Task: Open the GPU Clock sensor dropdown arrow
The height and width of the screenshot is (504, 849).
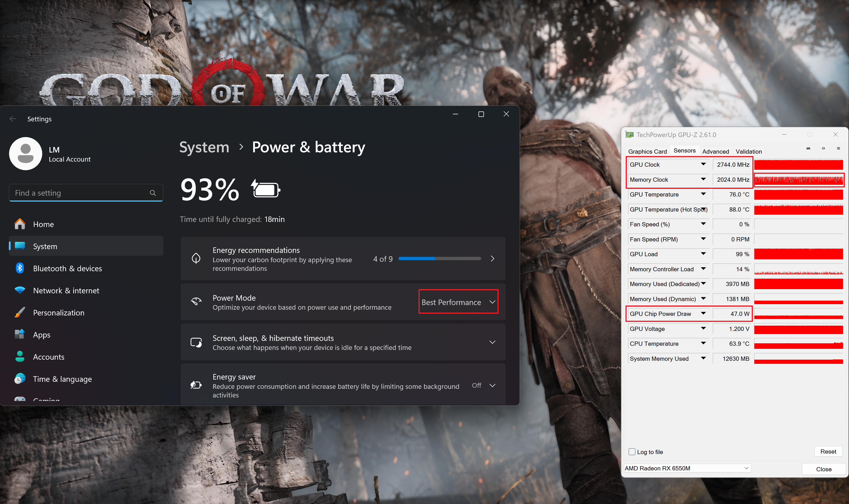Action: point(703,164)
